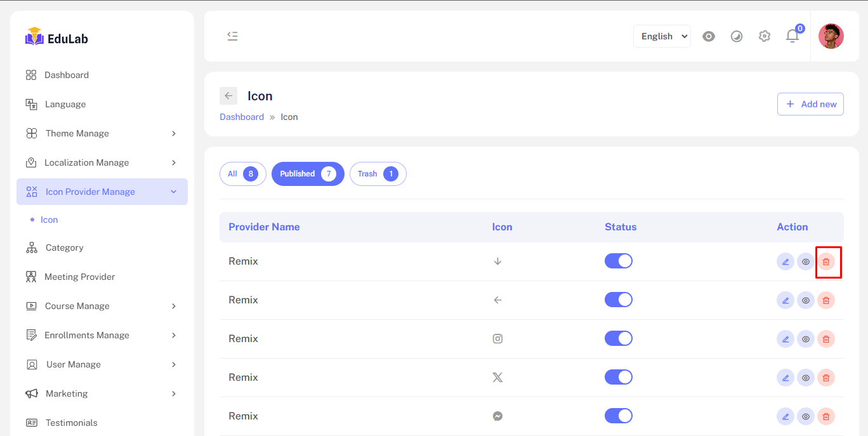868x436 pixels.
Task: Toggle status switch for the Messenger icon row
Action: 618,416
